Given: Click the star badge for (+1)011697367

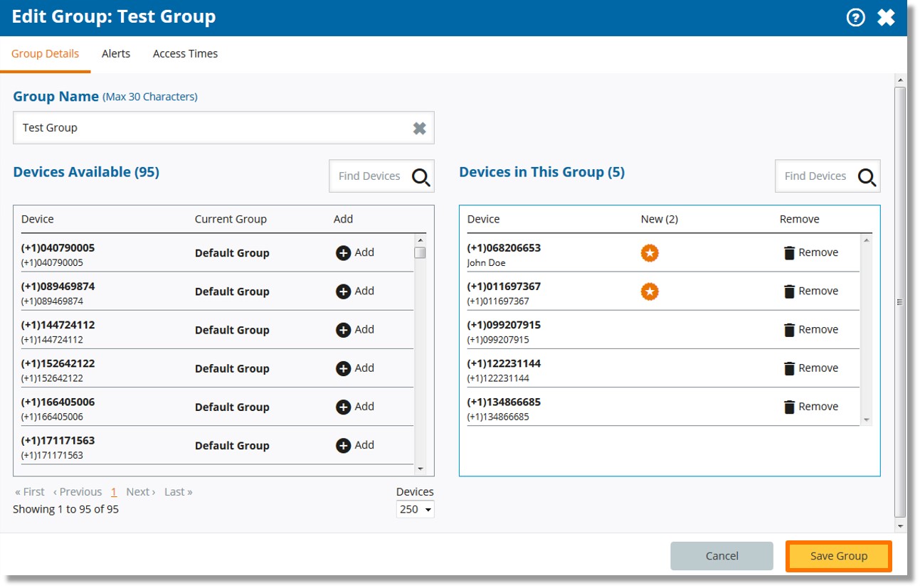Looking at the screenshot, I should click(650, 291).
